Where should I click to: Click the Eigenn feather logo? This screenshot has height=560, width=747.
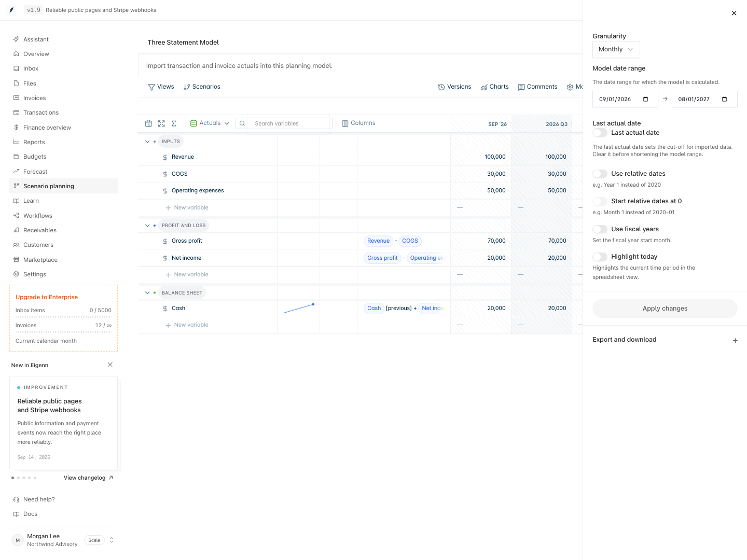(x=11, y=10)
